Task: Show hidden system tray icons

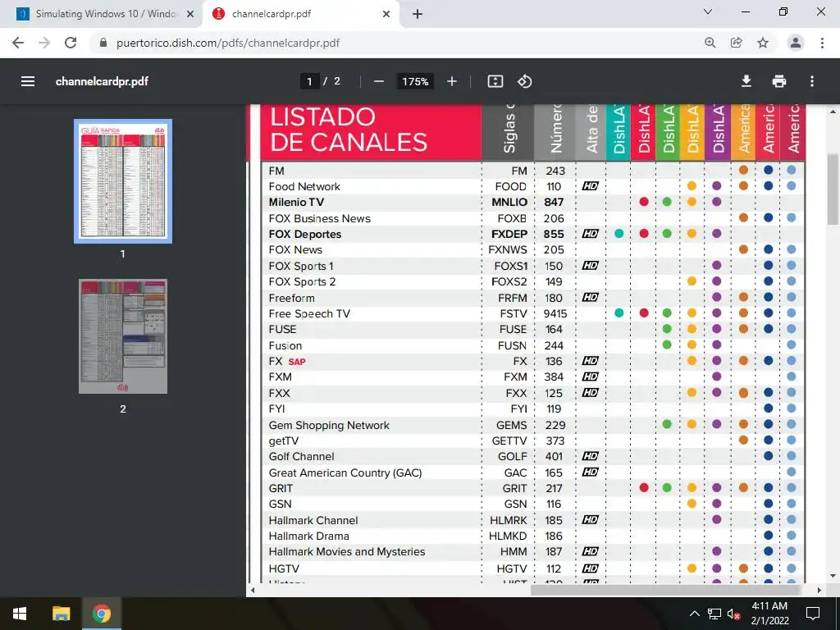Action: point(694,614)
